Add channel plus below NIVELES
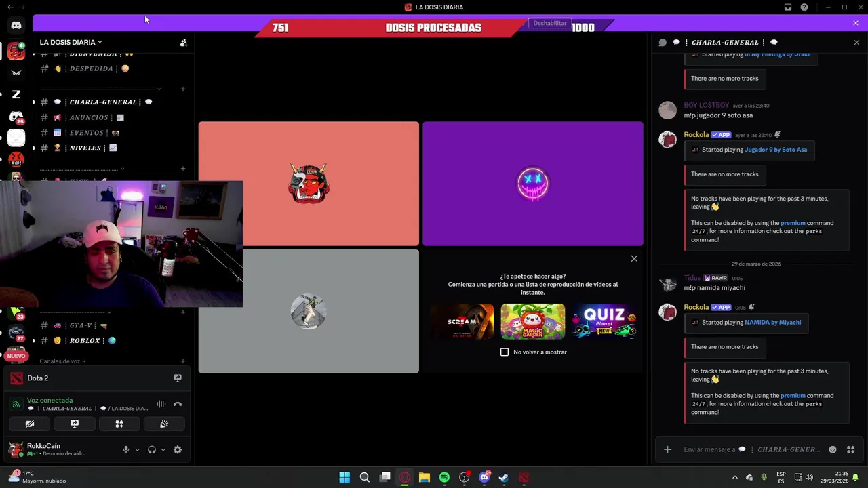 coord(183,169)
